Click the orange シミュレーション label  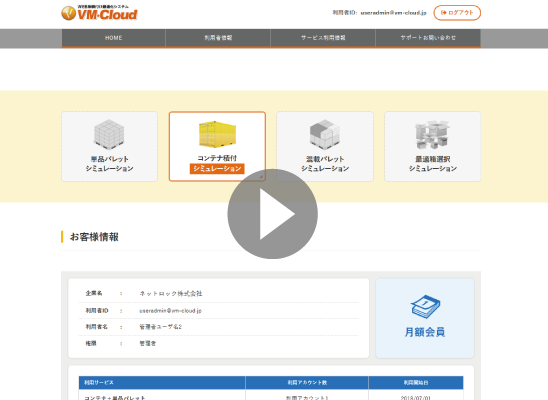217,169
